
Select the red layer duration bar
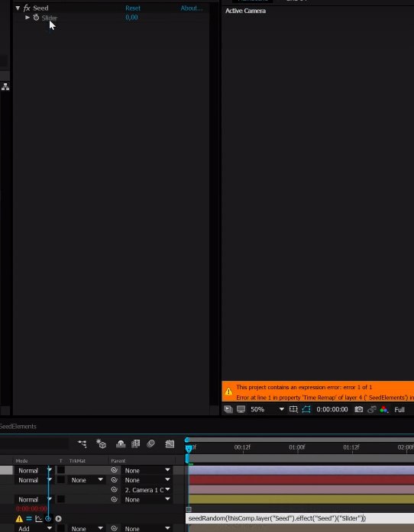[x=301, y=480]
